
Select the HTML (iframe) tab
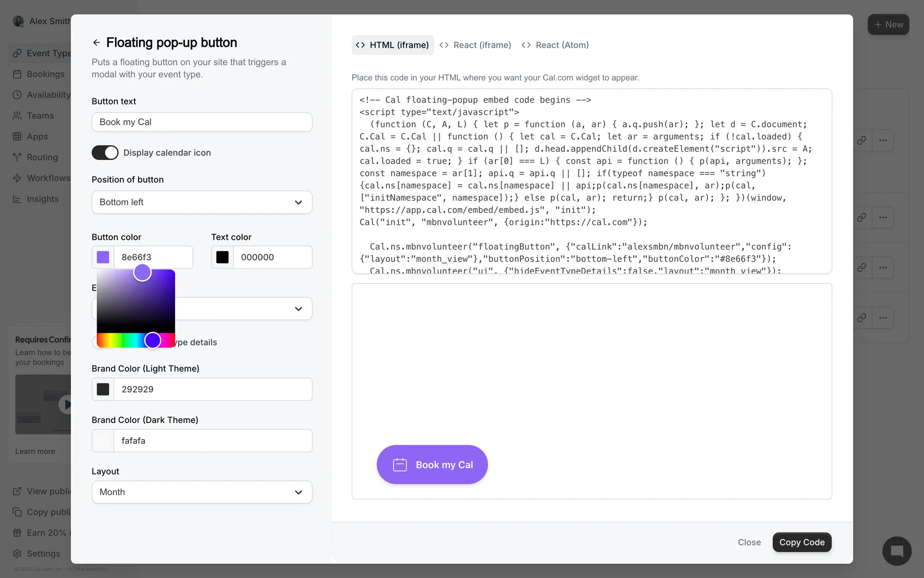click(x=393, y=45)
